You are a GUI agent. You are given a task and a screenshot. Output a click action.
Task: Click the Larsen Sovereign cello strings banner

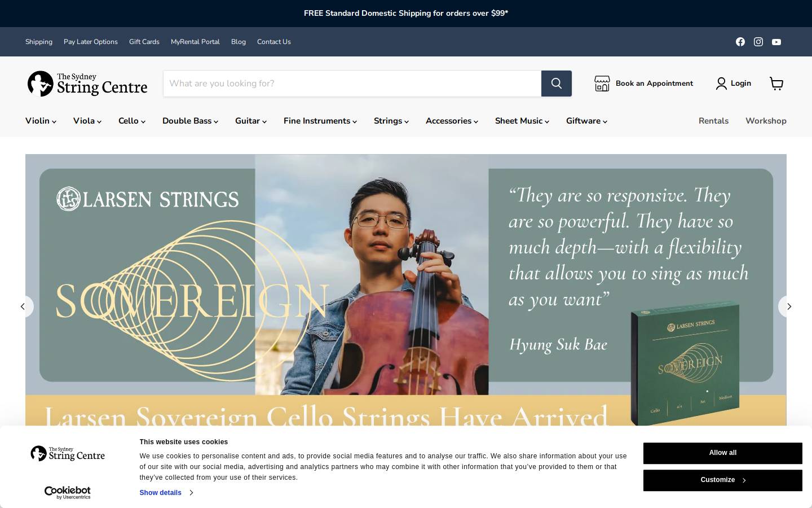(x=406, y=290)
